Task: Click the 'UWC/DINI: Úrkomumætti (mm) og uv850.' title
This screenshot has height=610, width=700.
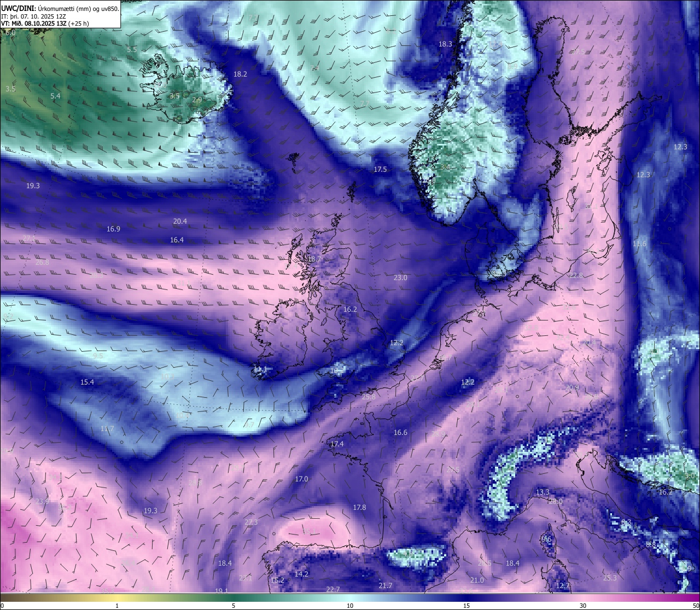Action: (x=60, y=9)
